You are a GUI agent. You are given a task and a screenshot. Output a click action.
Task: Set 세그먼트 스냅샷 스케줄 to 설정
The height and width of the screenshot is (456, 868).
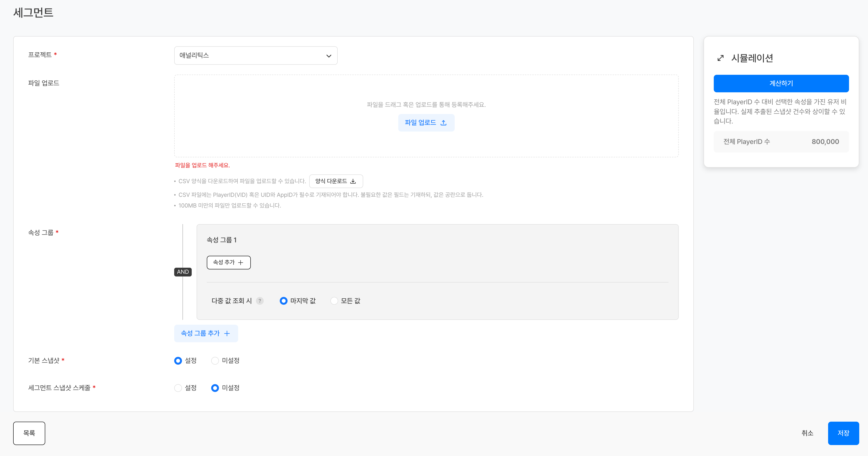(178, 388)
